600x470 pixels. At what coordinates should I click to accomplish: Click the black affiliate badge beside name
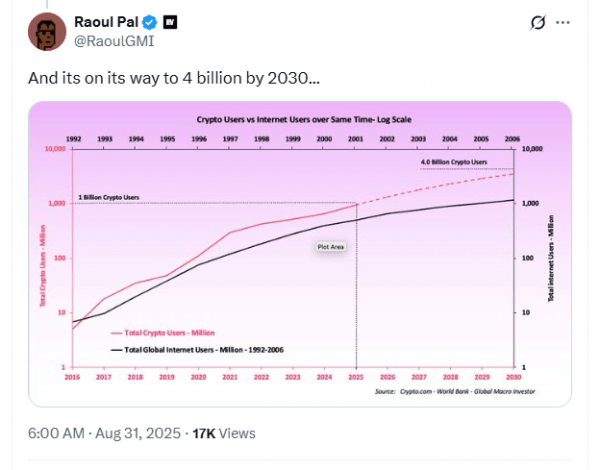point(170,22)
